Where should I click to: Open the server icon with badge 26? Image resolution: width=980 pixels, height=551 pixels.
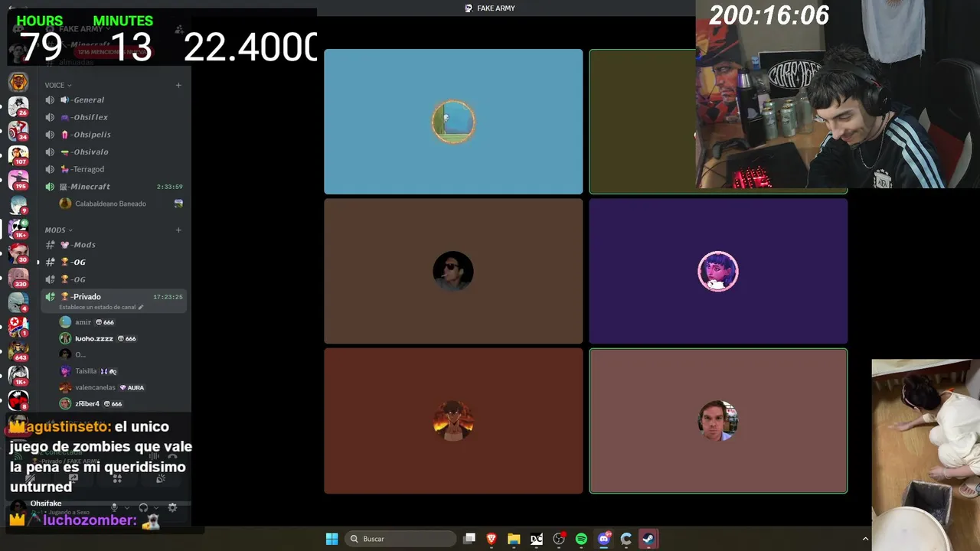pos(18,106)
